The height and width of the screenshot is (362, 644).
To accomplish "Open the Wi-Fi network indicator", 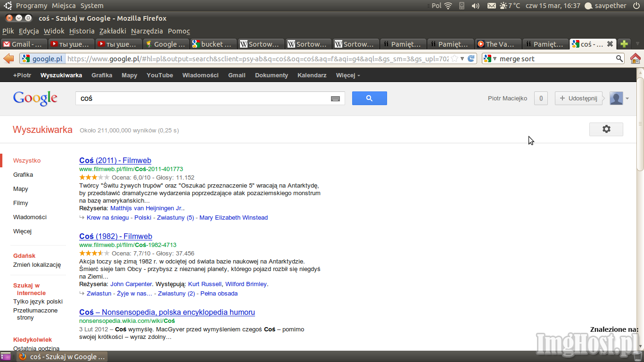I will (x=448, y=6).
